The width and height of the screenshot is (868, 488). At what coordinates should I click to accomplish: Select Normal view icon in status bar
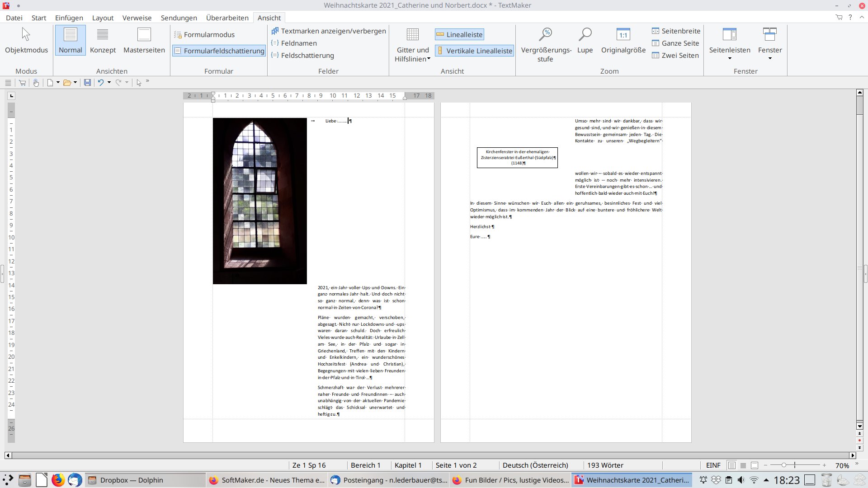(x=732, y=465)
